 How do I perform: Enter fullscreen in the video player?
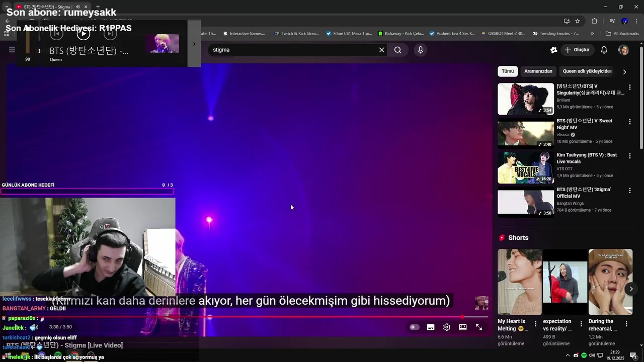(x=479, y=327)
